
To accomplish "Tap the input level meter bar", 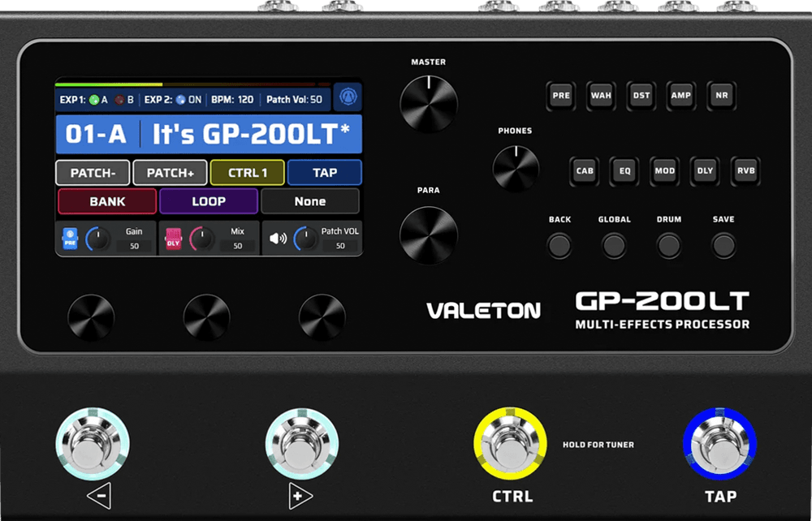I will pyautogui.click(x=193, y=84).
